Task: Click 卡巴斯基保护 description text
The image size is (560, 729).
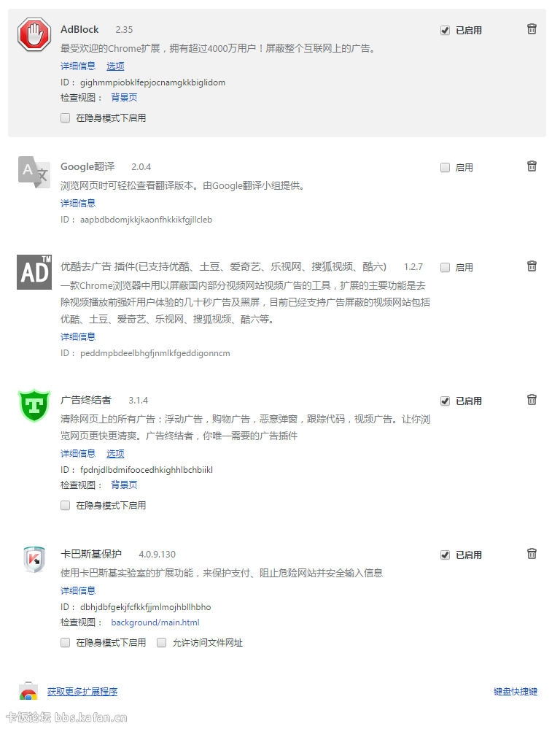Action: point(222,573)
